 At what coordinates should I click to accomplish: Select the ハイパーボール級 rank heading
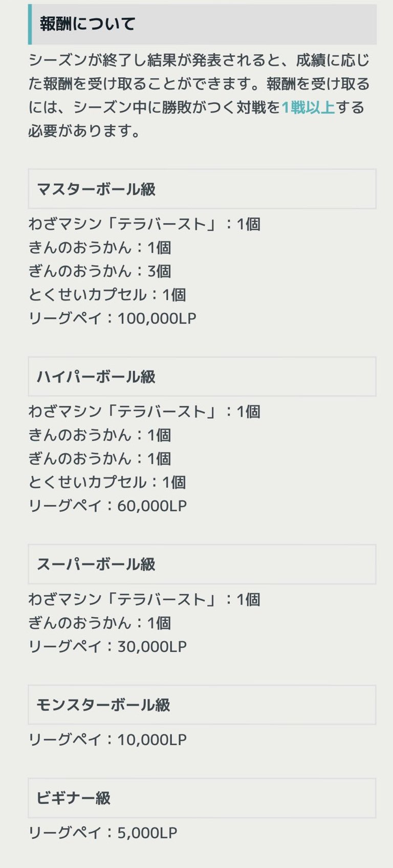coord(96,377)
